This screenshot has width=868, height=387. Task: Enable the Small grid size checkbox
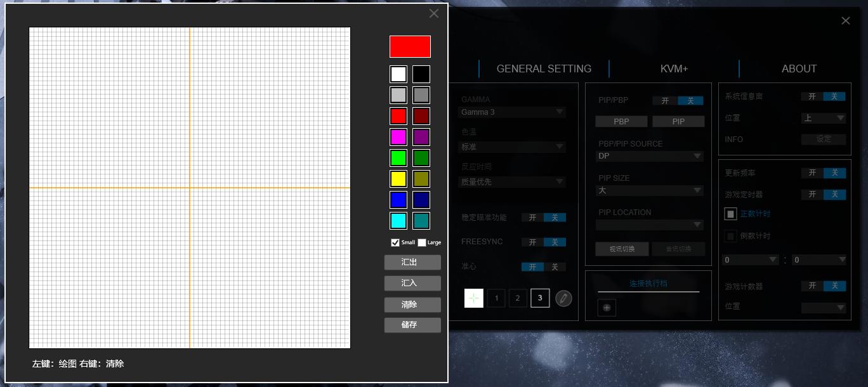point(395,242)
